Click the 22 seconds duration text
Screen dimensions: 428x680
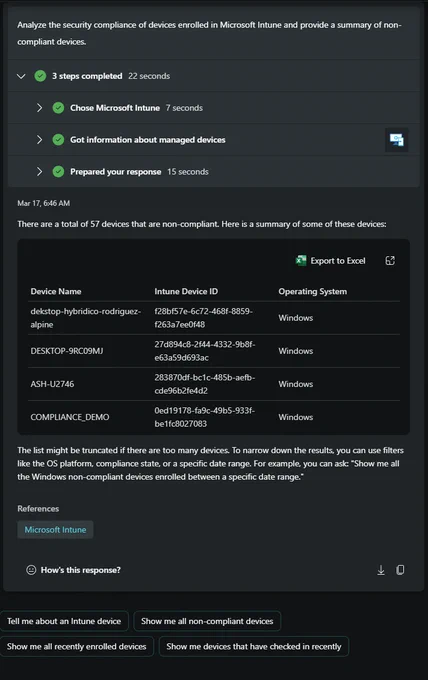click(x=149, y=76)
